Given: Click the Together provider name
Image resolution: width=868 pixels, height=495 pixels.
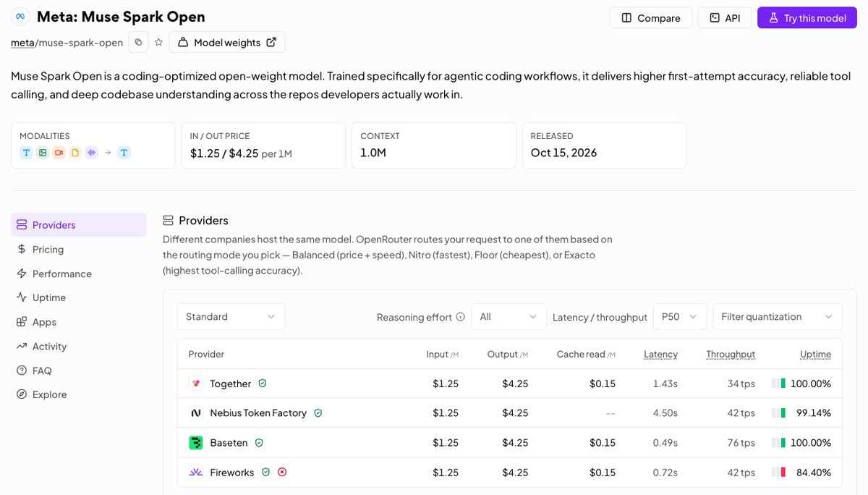Looking at the screenshot, I should (x=231, y=384).
